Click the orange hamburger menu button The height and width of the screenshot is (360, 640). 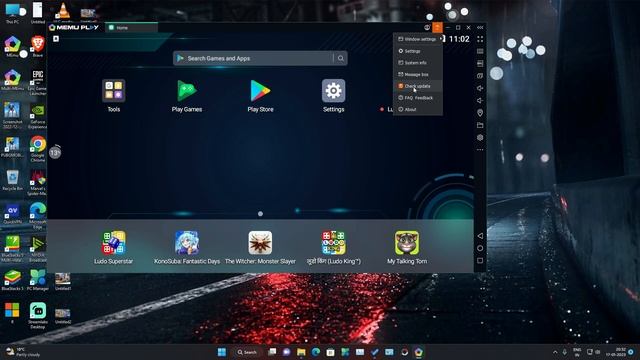pos(437,27)
